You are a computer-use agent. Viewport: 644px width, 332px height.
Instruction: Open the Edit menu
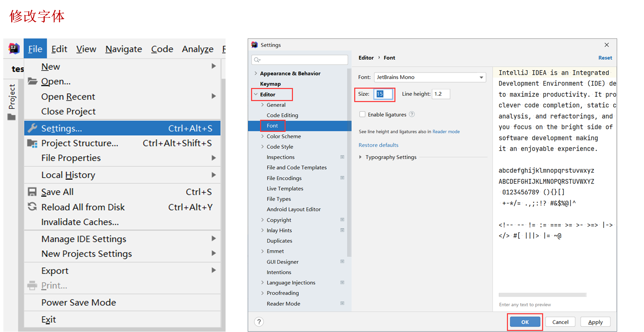(x=59, y=49)
